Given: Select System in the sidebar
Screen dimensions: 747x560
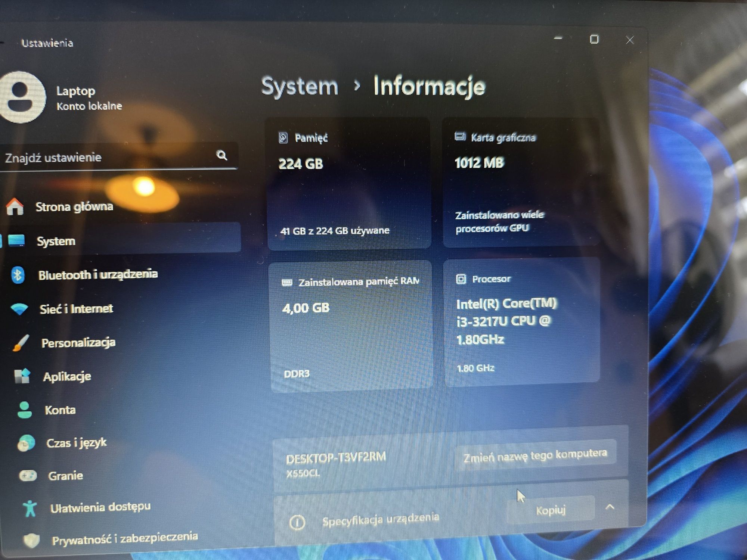Looking at the screenshot, I should [120, 240].
